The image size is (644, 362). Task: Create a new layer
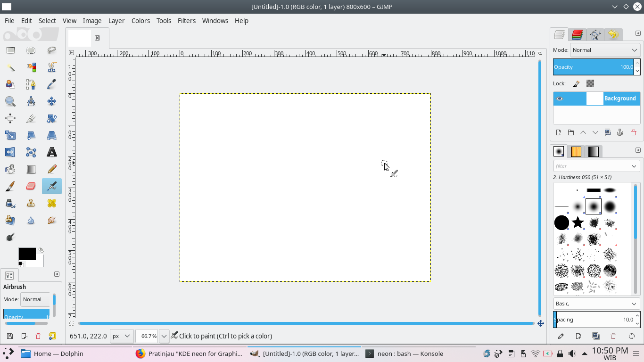(558, 132)
